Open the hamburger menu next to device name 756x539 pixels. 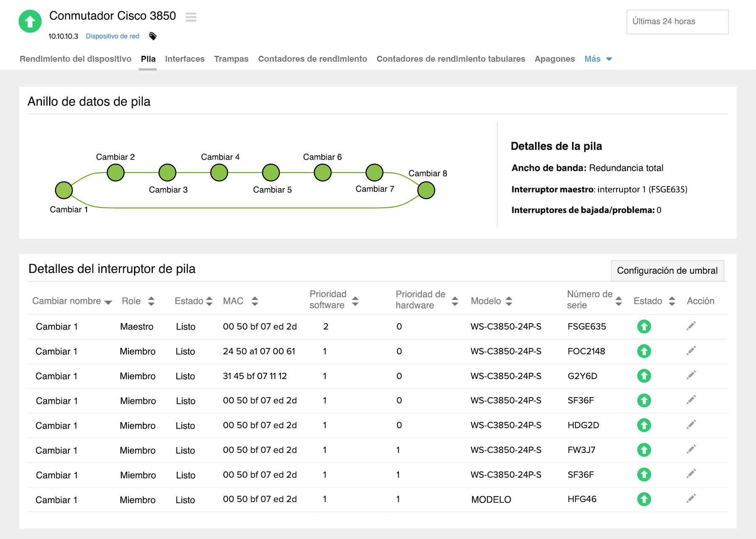191,17
